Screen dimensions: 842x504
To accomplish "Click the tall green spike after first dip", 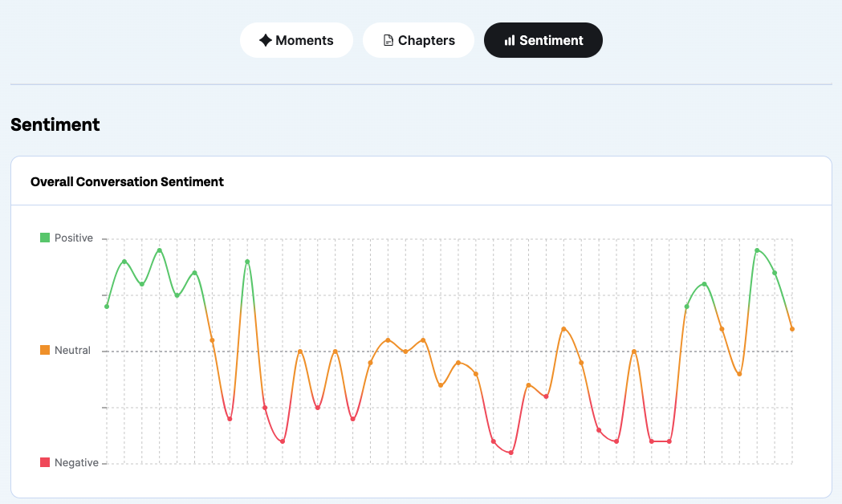I will pyautogui.click(x=247, y=262).
